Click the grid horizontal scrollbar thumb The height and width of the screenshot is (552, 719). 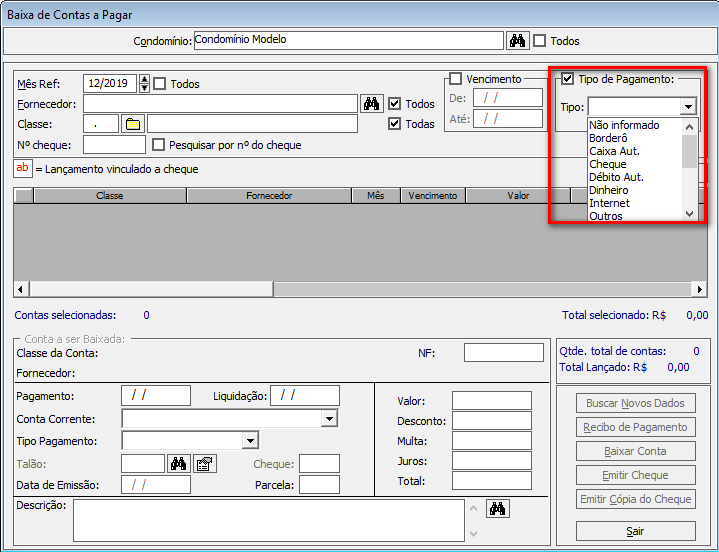pos(151,289)
